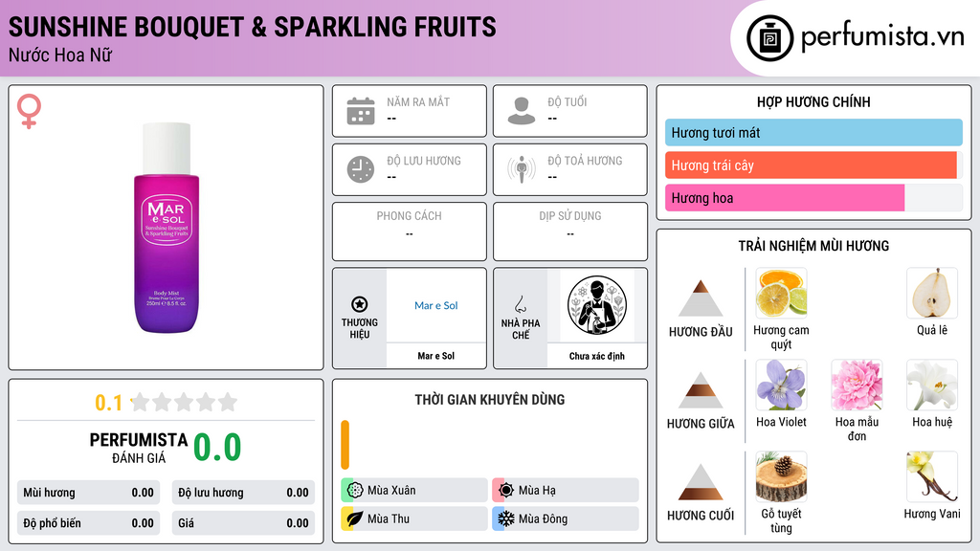Open the Gỗ tuyết tùng note thumbnail
The image size is (980, 551).
[x=781, y=476]
